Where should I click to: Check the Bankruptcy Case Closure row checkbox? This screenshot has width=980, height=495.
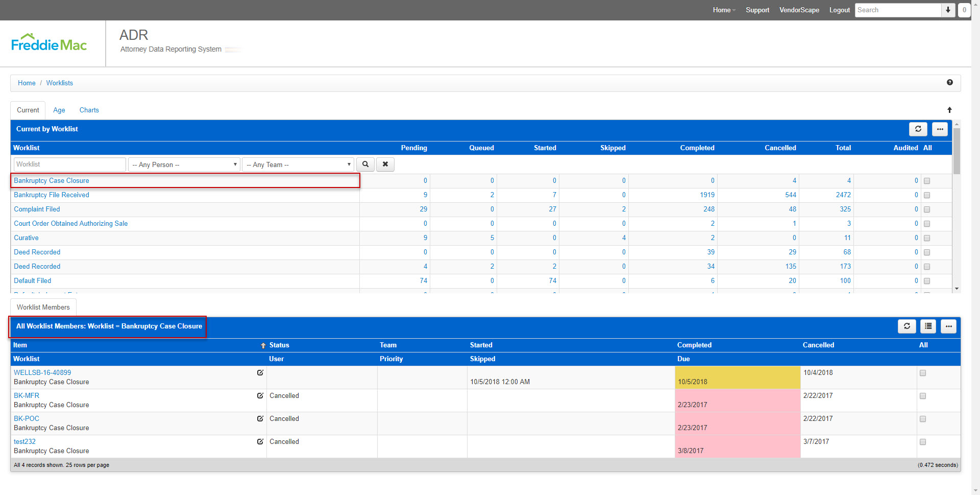[927, 181]
